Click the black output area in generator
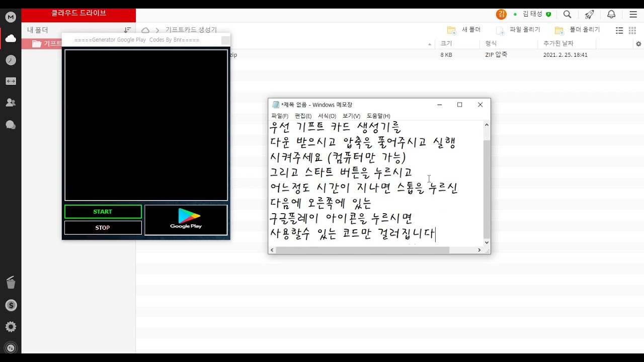 pyautogui.click(x=146, y=125)
